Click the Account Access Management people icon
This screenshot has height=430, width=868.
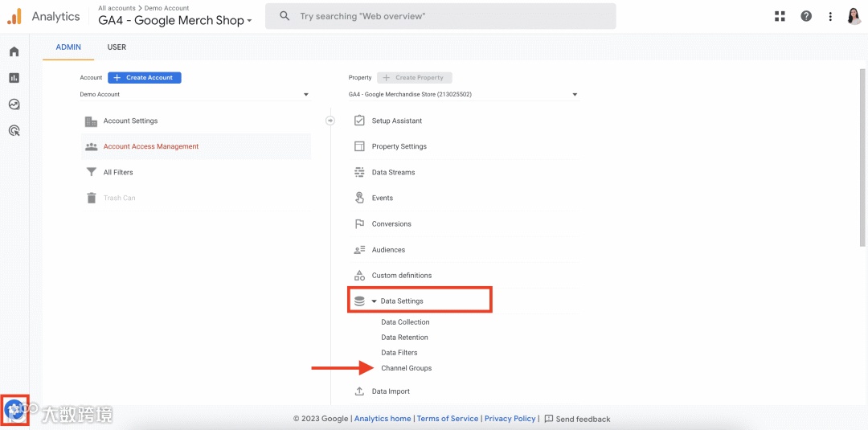tap(92, 146)
